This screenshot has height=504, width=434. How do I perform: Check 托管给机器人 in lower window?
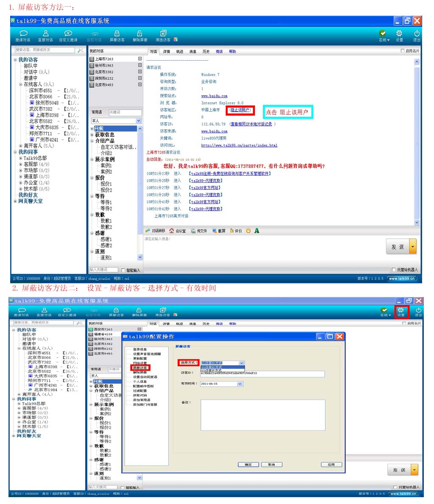click(395, 487)
